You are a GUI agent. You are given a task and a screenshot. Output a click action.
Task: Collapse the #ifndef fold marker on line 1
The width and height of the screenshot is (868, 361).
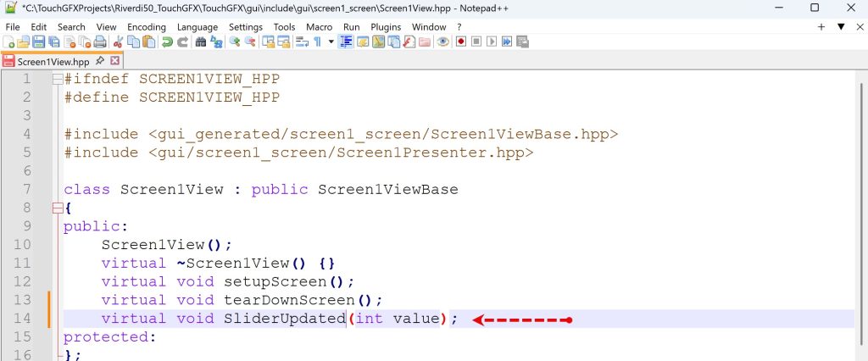[57, 79]
